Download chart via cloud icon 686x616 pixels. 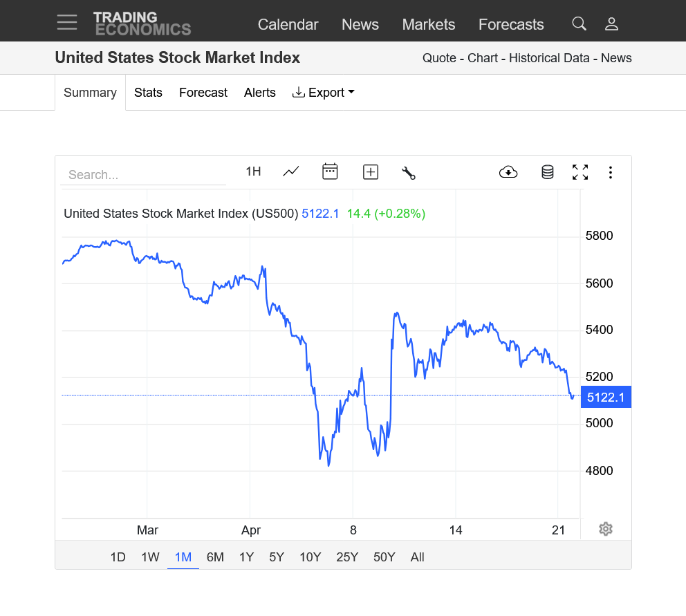pyautogui.click(x=508, y=172)
